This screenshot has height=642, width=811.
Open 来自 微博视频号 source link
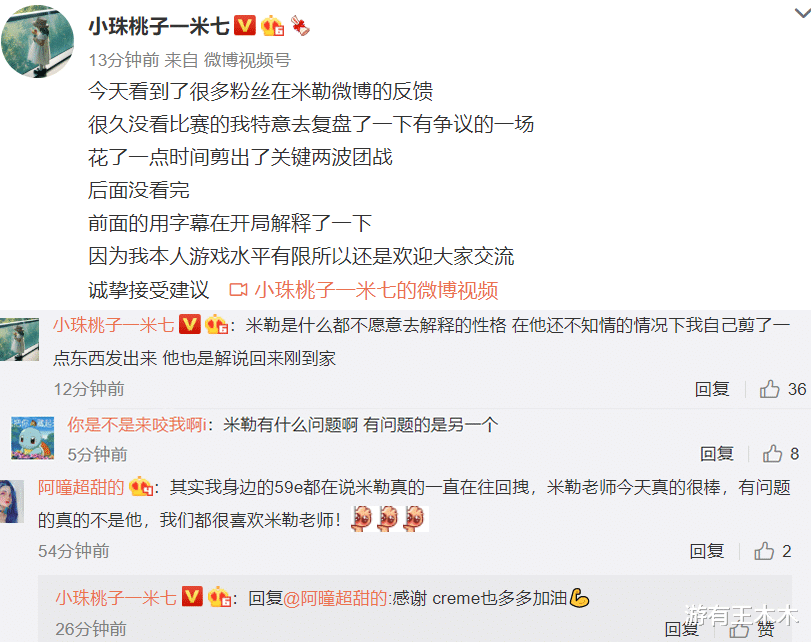(228, 60)
